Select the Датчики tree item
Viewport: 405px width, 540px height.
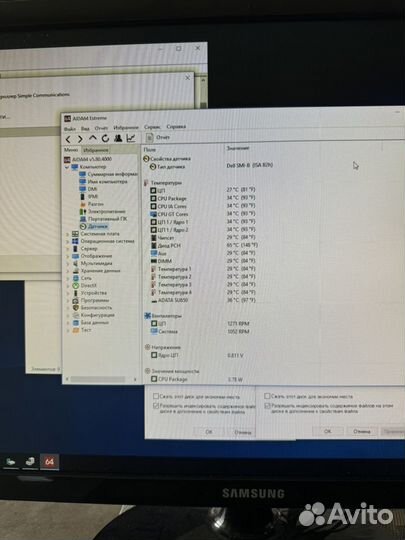(x=94, y=227)
